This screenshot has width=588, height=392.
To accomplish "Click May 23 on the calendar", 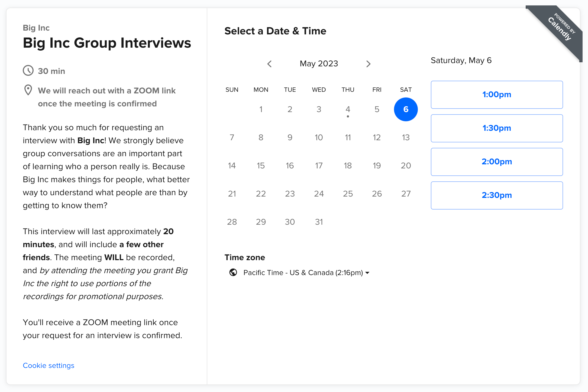I will pyautogui.click(x=290, y=194).
